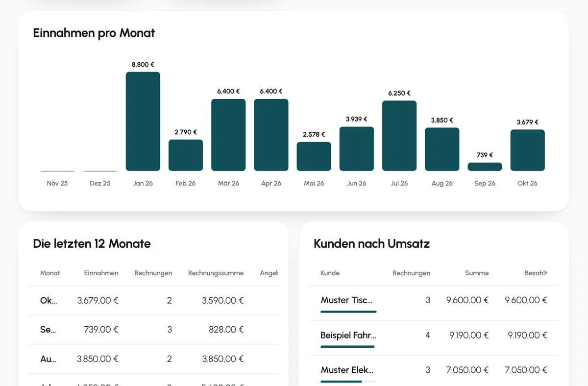Click the "8.800 €" value label
The height and width of the screenshot is (386, 588).
click(x=143, y=65)
